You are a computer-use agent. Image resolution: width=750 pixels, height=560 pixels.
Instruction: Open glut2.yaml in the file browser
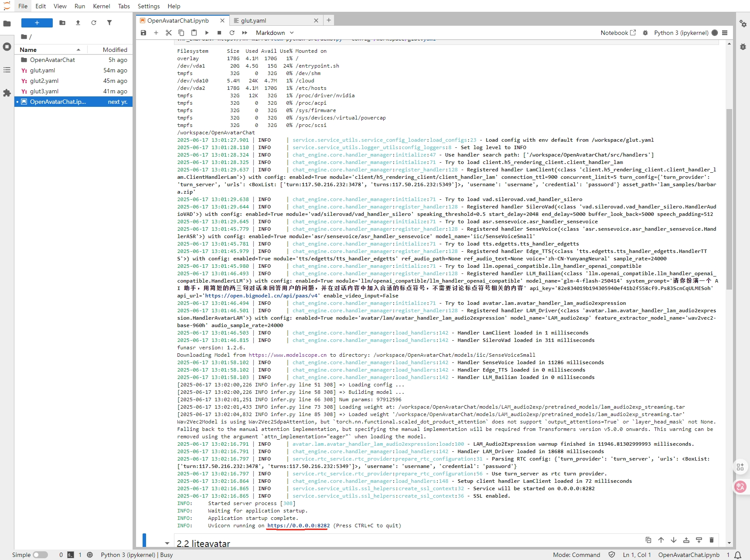(x=44, y=81)
